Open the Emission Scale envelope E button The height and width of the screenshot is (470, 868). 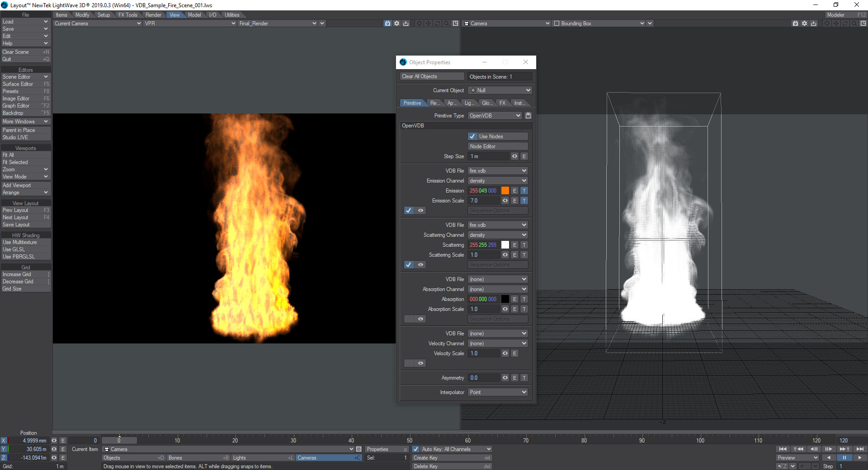click(x=514, y=201)
